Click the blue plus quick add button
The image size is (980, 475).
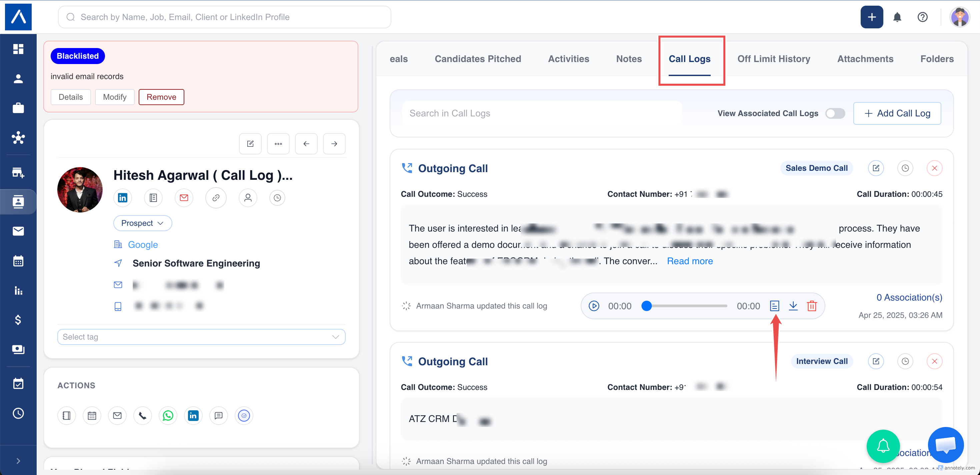[x=872, y=17]
